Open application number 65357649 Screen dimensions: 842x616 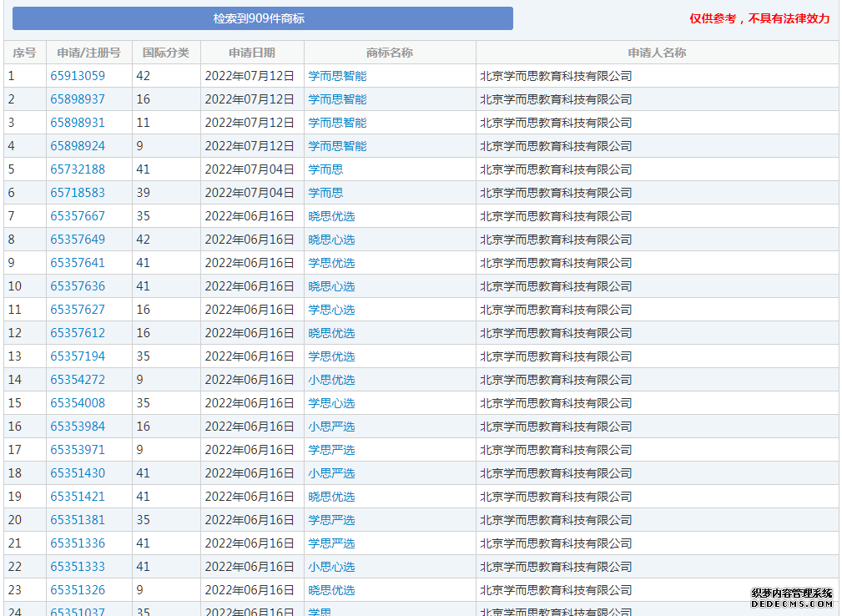coord(78,240)
